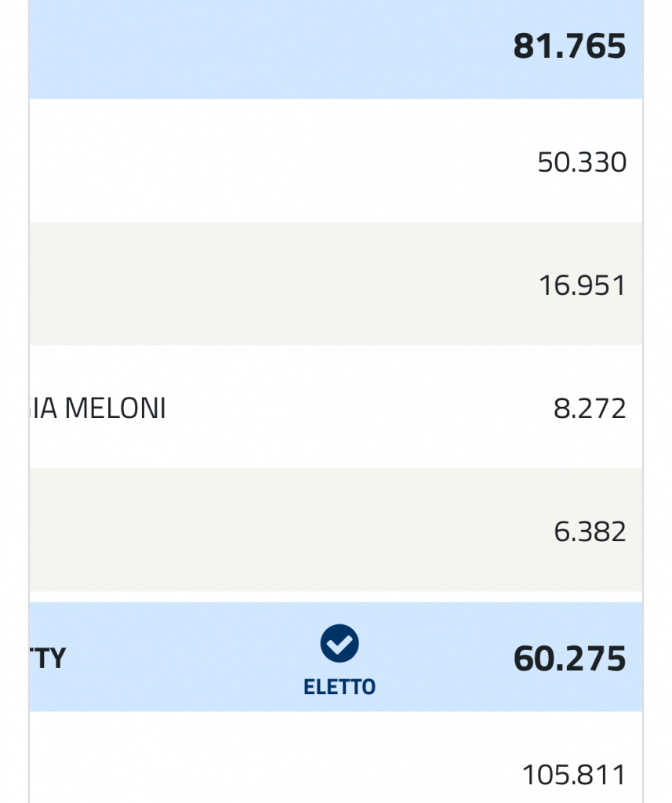
Task: Click the elected checkmark icon
Action: (x=339, y=643)
